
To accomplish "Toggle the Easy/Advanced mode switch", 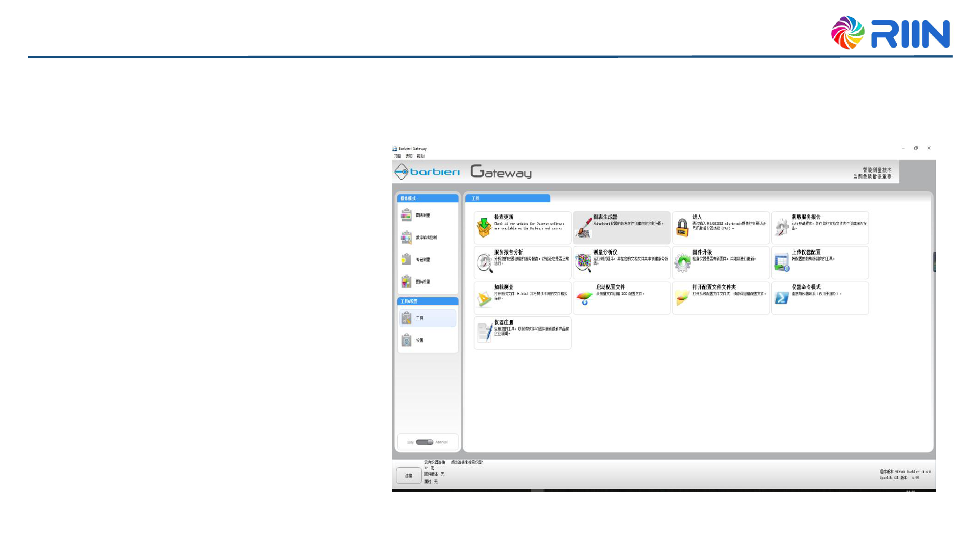I will coord(425,442).
